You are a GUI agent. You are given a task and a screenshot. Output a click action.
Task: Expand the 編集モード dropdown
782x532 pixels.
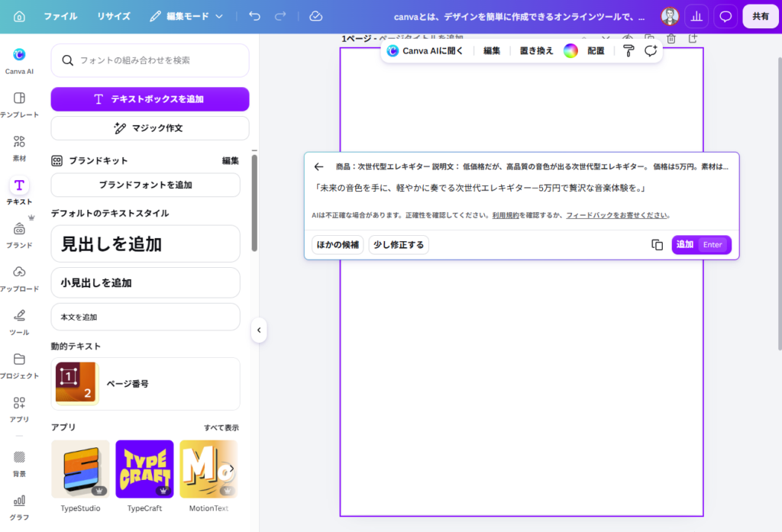[186, 17]
